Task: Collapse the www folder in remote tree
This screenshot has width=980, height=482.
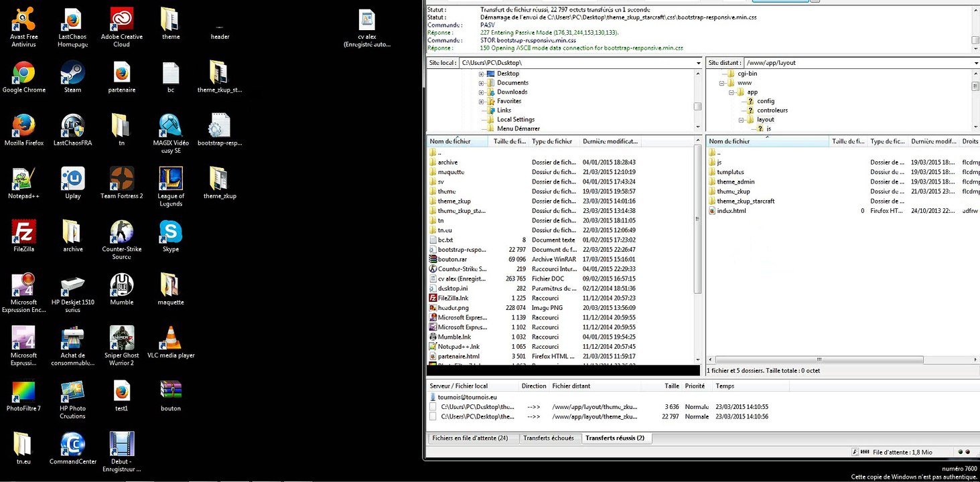Action: click(x=722, y=84)
